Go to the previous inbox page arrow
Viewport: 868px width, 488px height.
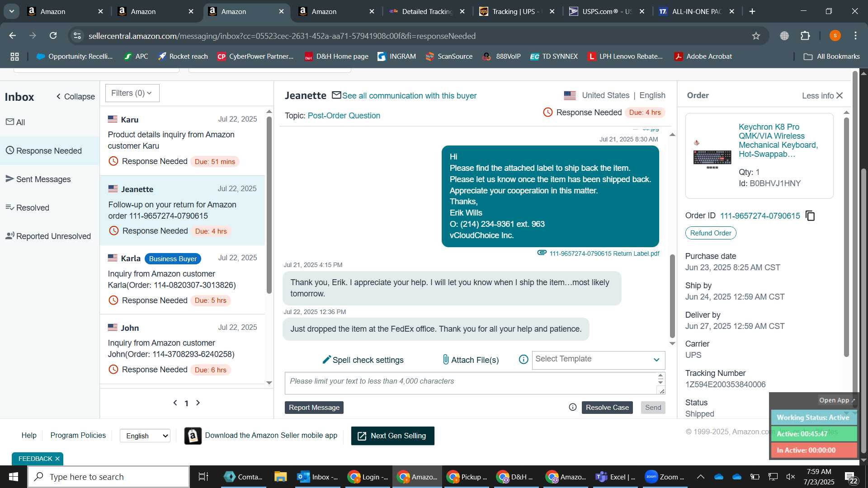click(175, 403)
